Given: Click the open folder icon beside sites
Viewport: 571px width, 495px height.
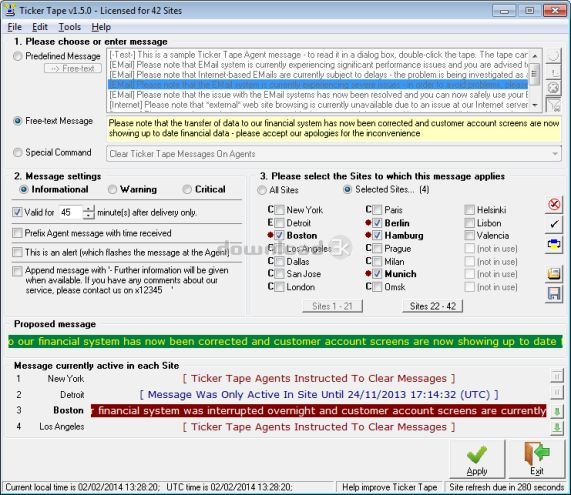Looking at the screenshot, I should [554, 274].
